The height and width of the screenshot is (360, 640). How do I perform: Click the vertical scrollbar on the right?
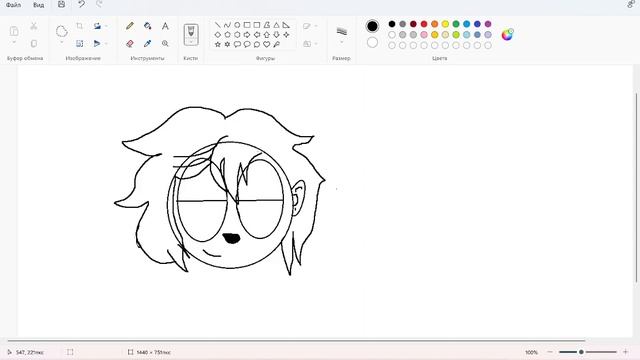(x=636, y=188)
